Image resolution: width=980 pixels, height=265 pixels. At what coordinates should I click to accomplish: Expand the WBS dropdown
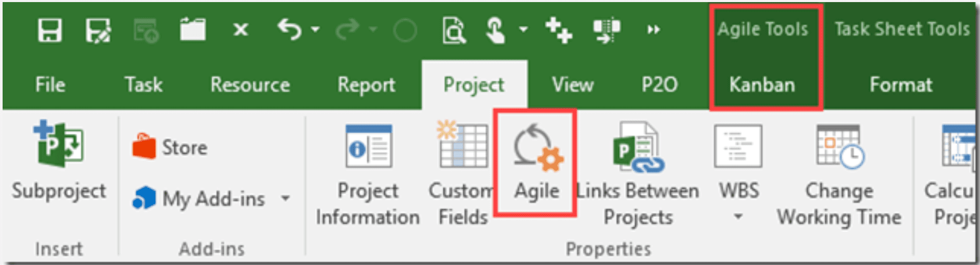pos(738,216)
